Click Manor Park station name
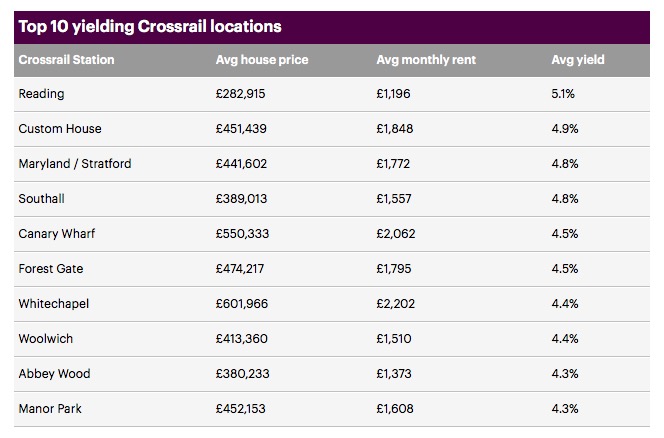Image resolution: width=664 pixels, height=438 pixels. (49, 409)
